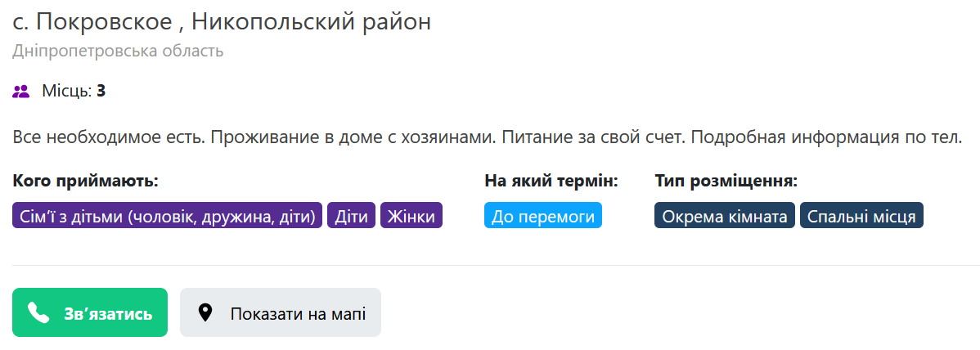Open the с. Покровское listing title

tap(222, 23)
